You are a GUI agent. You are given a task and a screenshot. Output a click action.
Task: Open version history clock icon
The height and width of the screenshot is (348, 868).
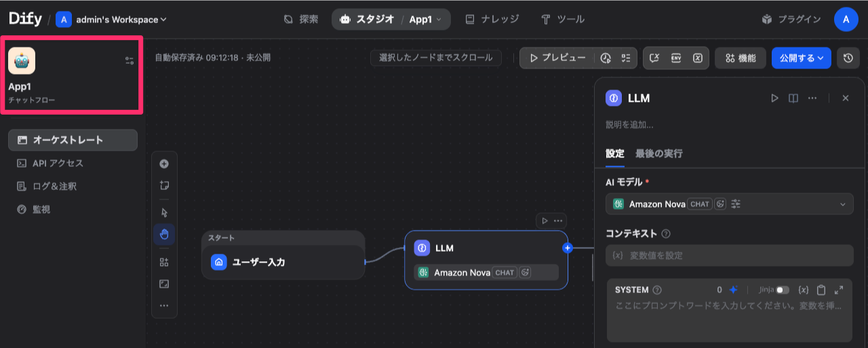[848, 58]
